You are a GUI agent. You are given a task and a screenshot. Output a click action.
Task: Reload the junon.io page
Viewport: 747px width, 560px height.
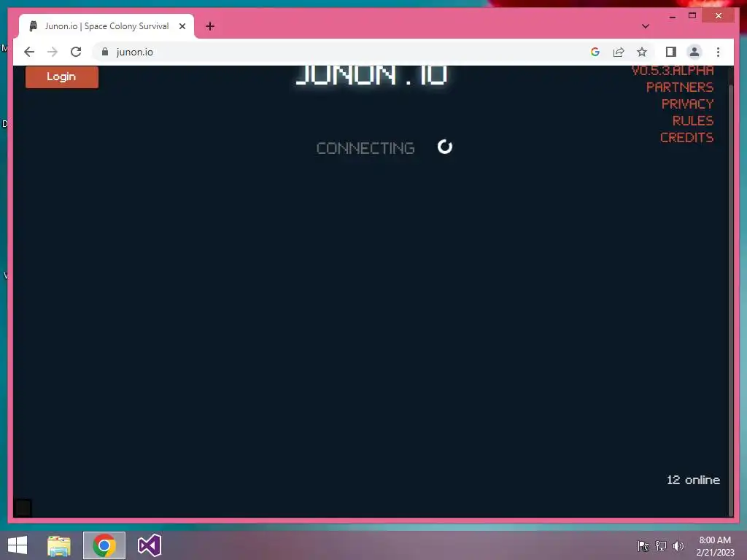coord(76,52)
